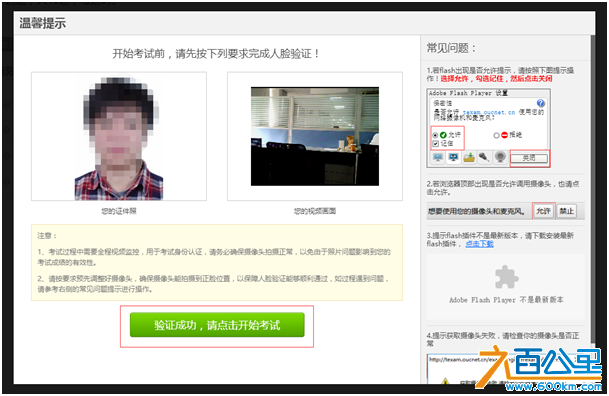Open the Flash microphone settings icon
This screenshot has width=609, height=396.
coord(484,157)
